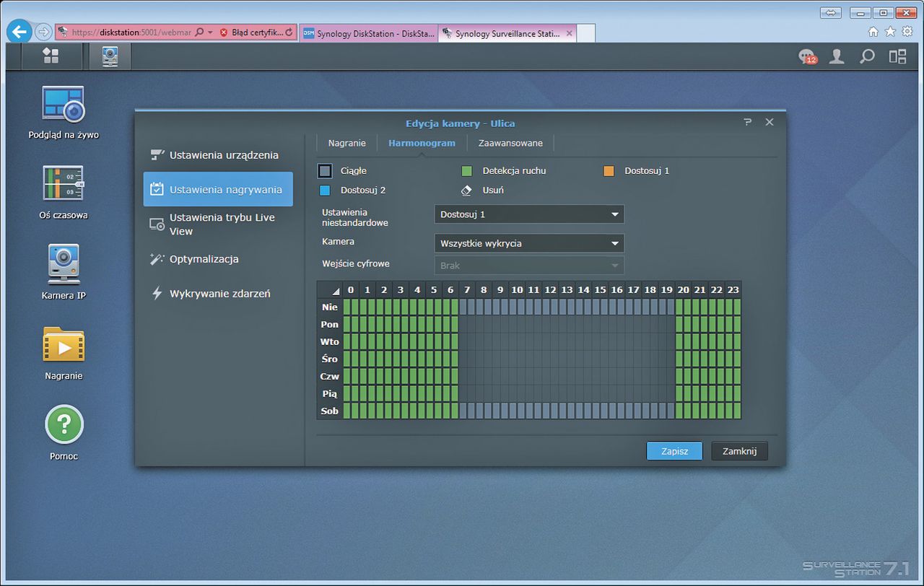Close the Edycja kamery dialog
Screen dimensions: 924x586
point(770,122)
